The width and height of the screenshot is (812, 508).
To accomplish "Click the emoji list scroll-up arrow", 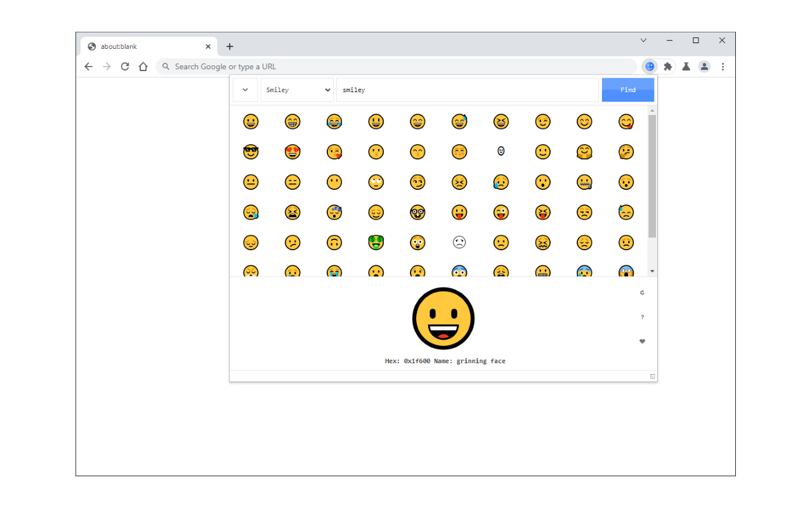I will (652, 110).
